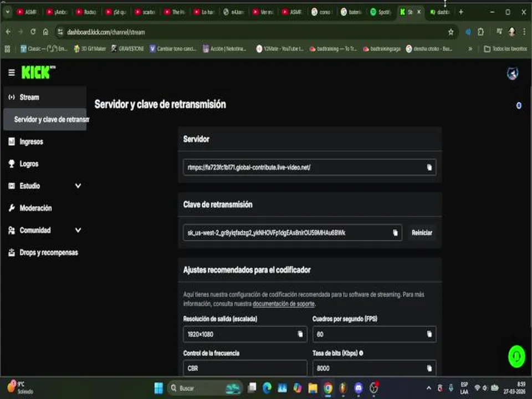Viewport: 532px width, 399px height.
Task: Open the GRAVESTONE bookmark
Action: [127, 49]
